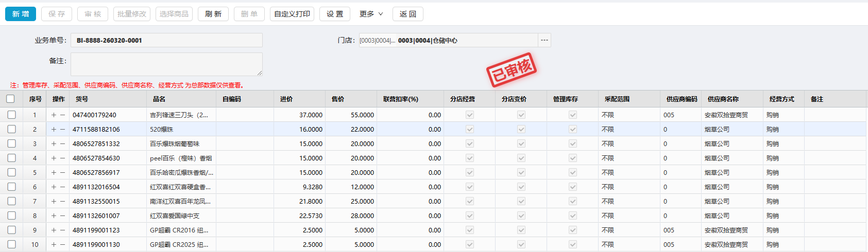The height and width of the screenshot is (252, 868).
Task: Expand the 更多 dropdown menu
Action: [371, 14]
